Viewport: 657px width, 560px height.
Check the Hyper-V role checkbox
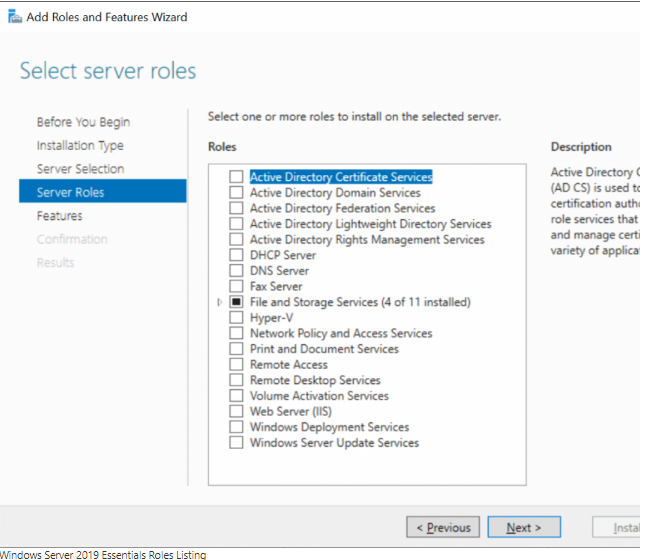[236, 317]
